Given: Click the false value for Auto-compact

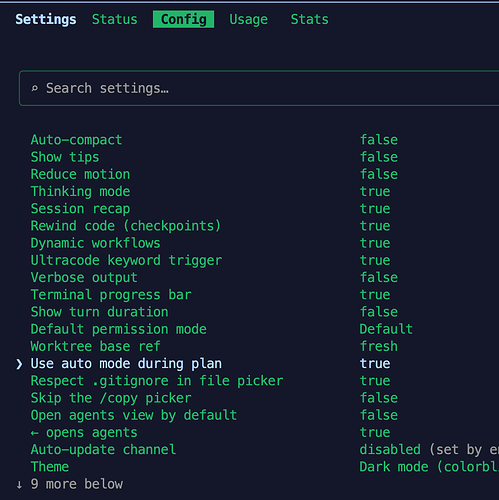Looking at the screenshot, I should click(379, 140).
